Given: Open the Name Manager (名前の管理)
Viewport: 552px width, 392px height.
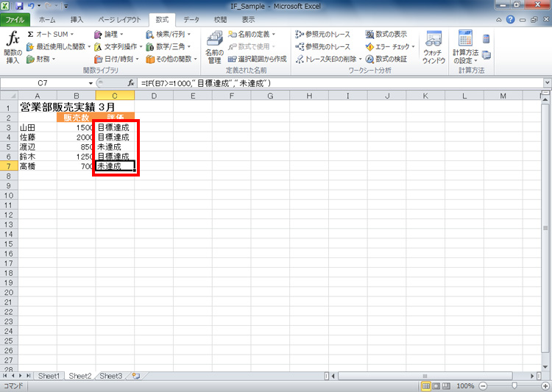Looking at the screenshot, I should click(x=214, y=48).
